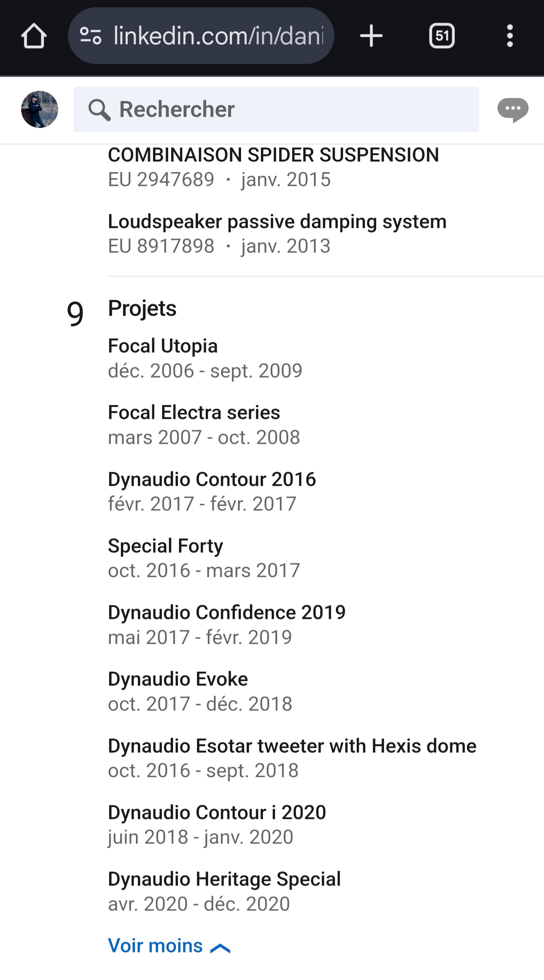544x980 pixels.
Task: Open Loudspeaker passive damping system patent
Action: (277, 222)
